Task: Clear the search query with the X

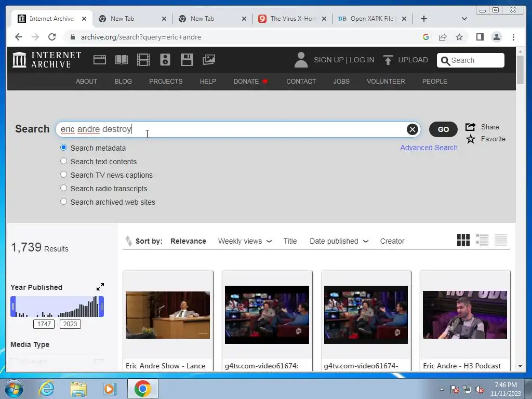Action: (x=412, y=129)
